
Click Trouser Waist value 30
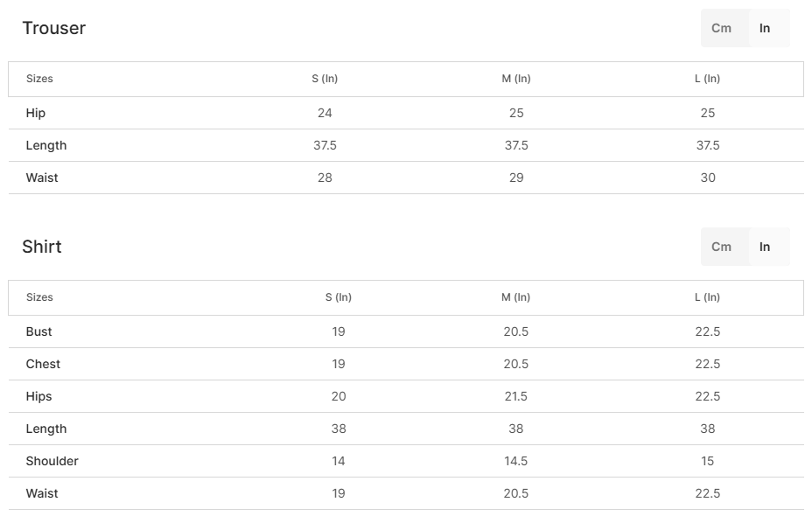[x=708, y=178]
